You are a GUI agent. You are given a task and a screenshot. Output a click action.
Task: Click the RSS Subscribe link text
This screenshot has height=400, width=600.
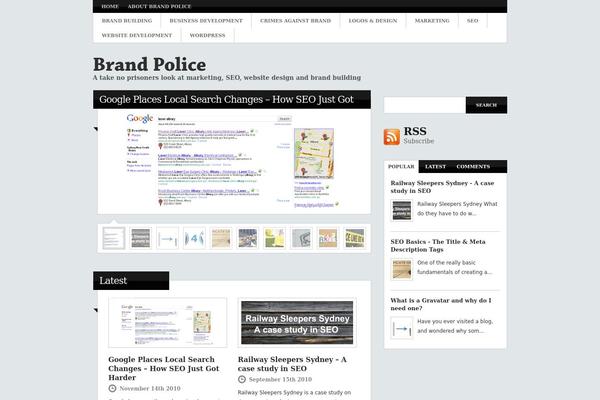pos(419,141)
